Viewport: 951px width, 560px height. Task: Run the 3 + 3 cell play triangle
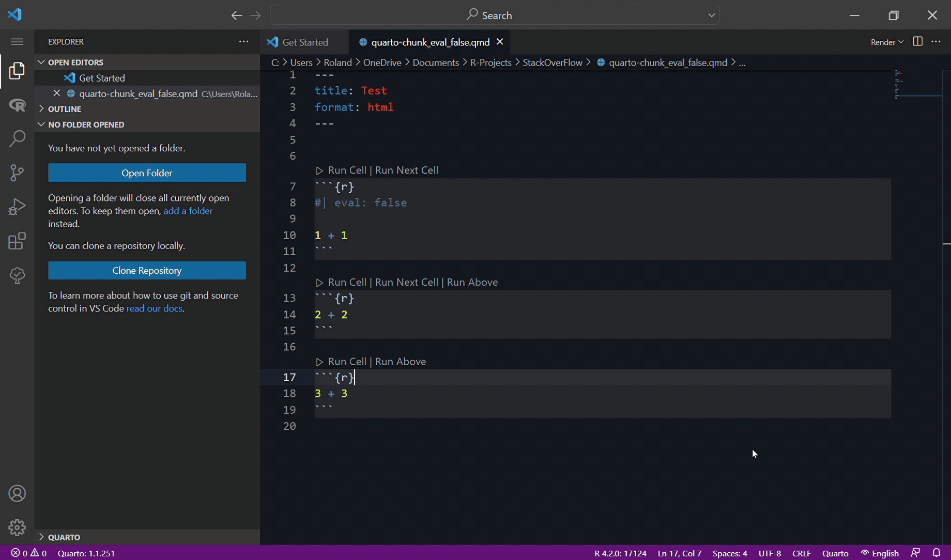pyautogui.click(x=319, y=362)
